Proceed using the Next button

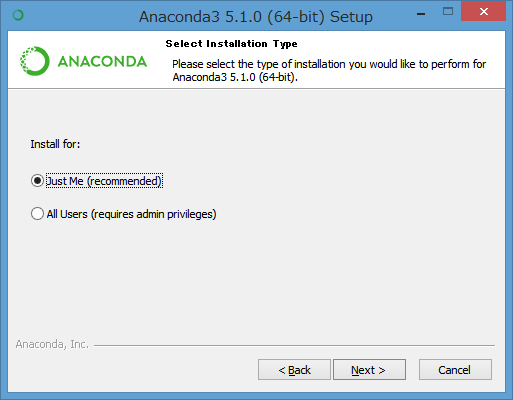coord(369,370)
